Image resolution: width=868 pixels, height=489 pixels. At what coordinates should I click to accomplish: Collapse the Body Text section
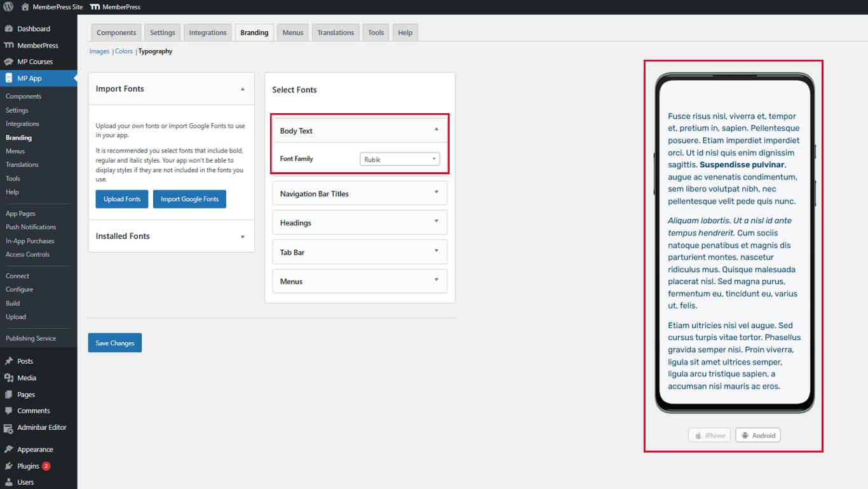436,130
